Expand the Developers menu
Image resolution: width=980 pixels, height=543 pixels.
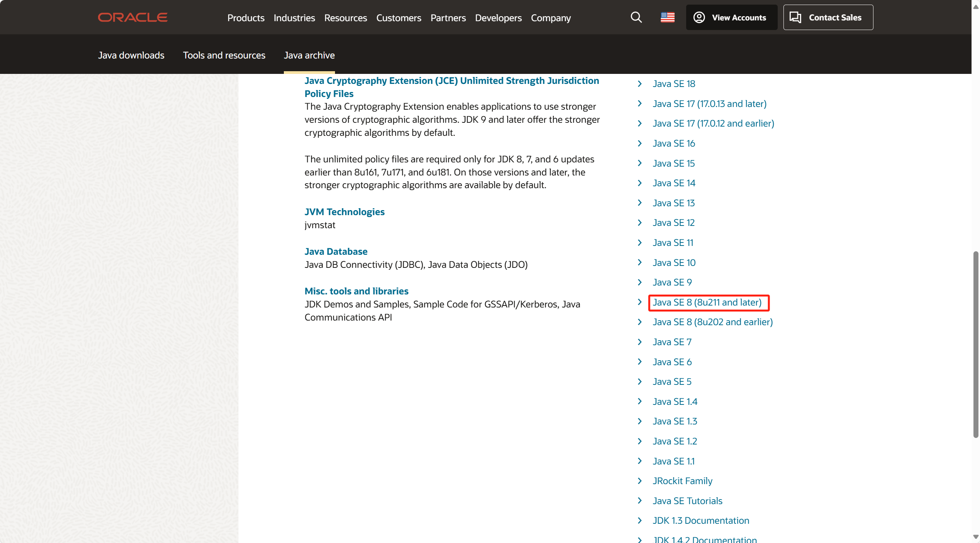click(498, 18)
